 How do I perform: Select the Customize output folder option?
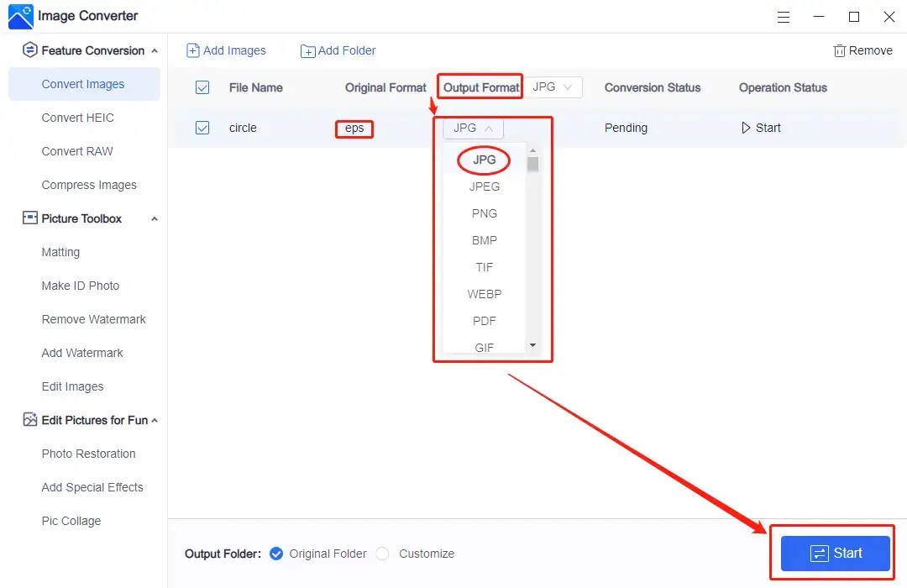click(382, 554)
